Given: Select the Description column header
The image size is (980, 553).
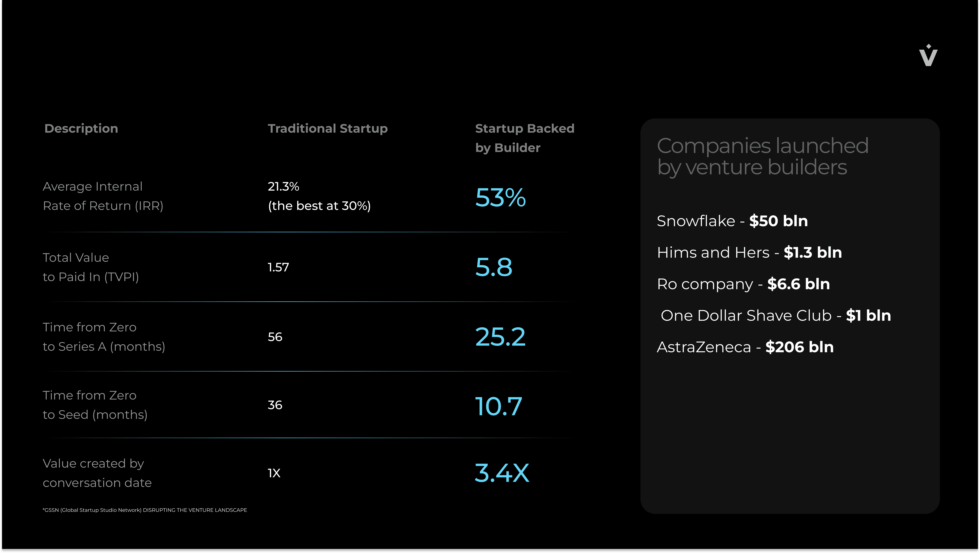Looking at the screenshot, I should click(x=81, y=129).
